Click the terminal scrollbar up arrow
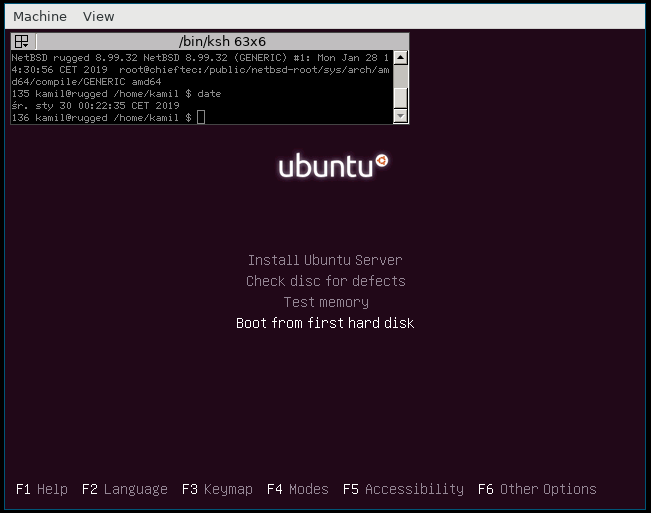The height and width of the screenshot is (513, 651). coord(400,58)
